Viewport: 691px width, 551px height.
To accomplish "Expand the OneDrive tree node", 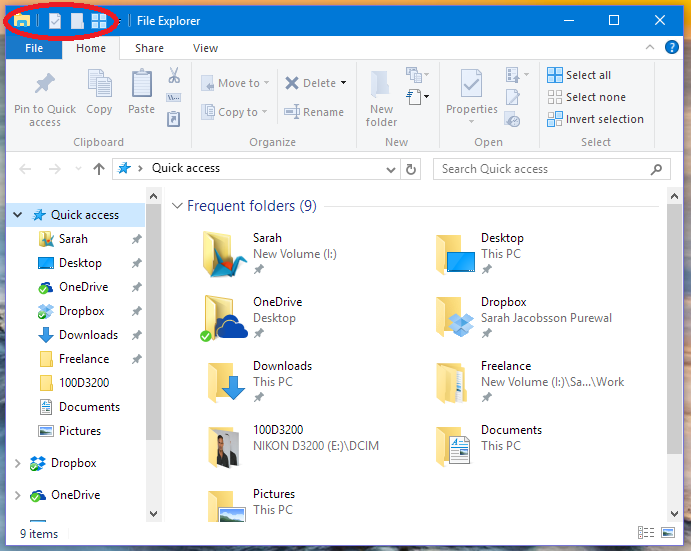I will click(17, 495).
